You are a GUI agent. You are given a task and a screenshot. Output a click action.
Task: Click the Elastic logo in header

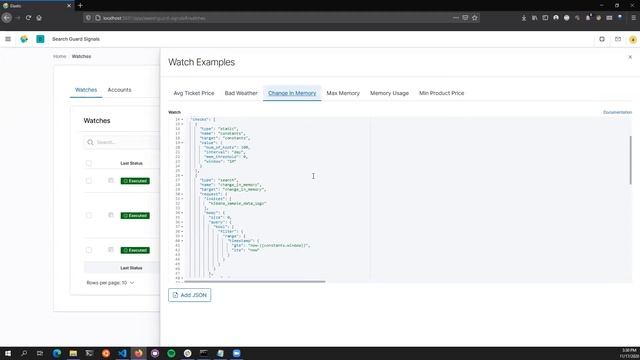[24, 39]
